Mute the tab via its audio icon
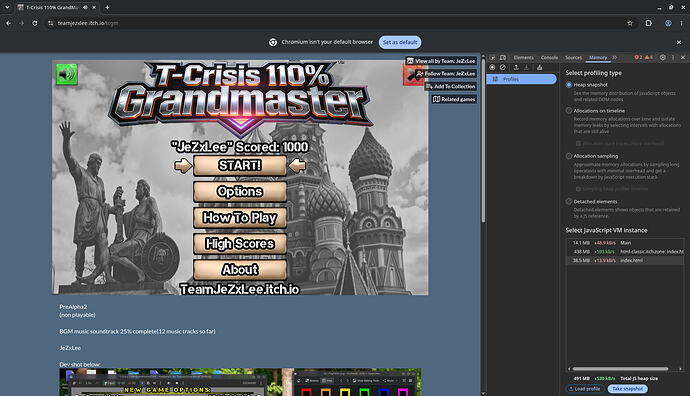Image resolution: width=690 pixels, height=396 pixels. (x=85, y=7)
